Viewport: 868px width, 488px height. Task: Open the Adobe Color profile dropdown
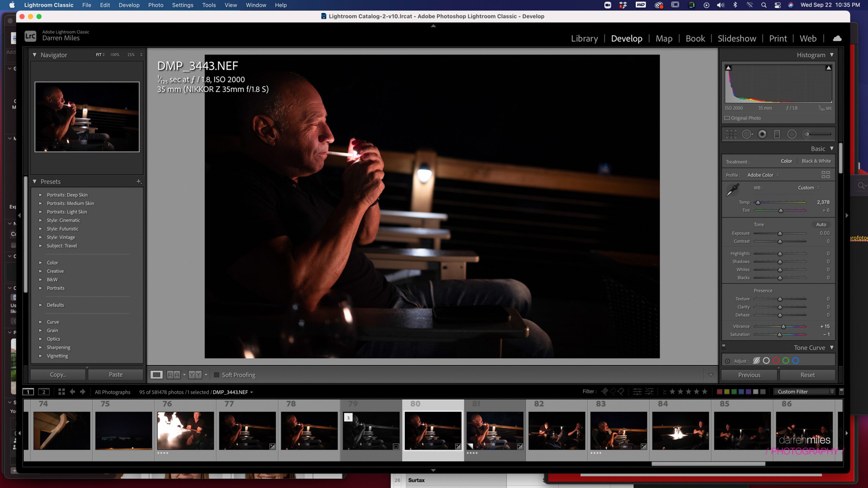coord(763,175)
